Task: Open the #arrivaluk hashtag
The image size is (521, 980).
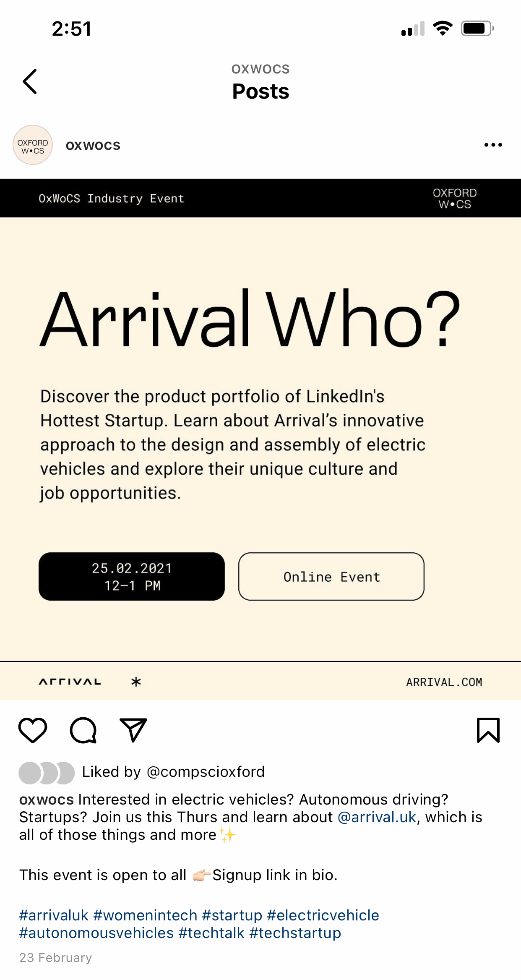Action: point(54,915)
